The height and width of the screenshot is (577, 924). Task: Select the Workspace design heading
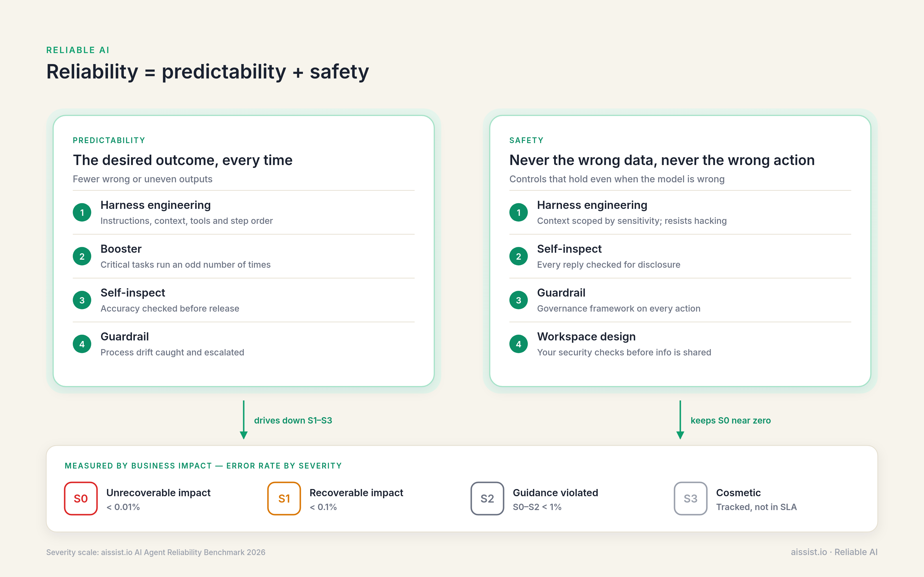pyautogui.click(x=586, y=337)
